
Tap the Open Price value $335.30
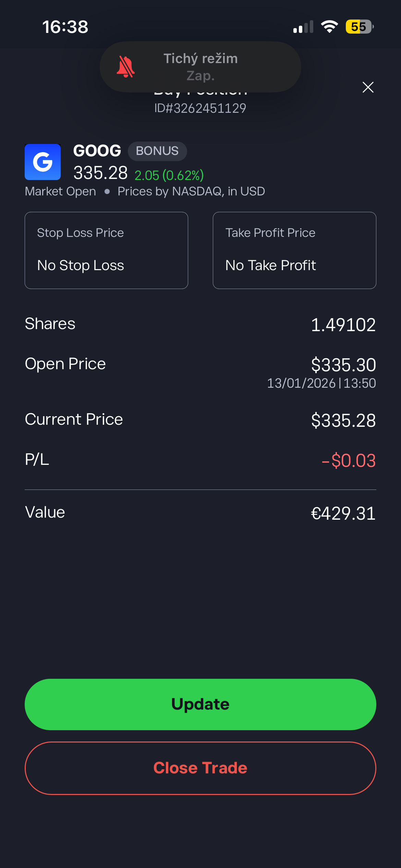point(343,365)
